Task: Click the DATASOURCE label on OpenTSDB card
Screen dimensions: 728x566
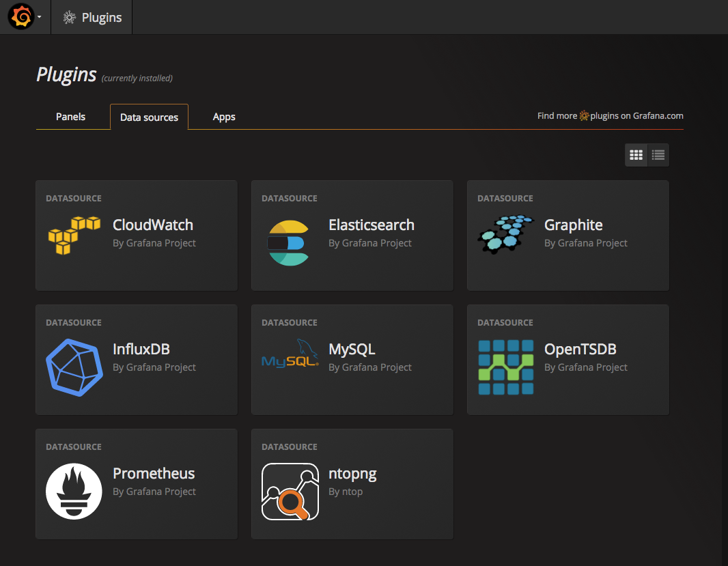Action: pos(505,323)
